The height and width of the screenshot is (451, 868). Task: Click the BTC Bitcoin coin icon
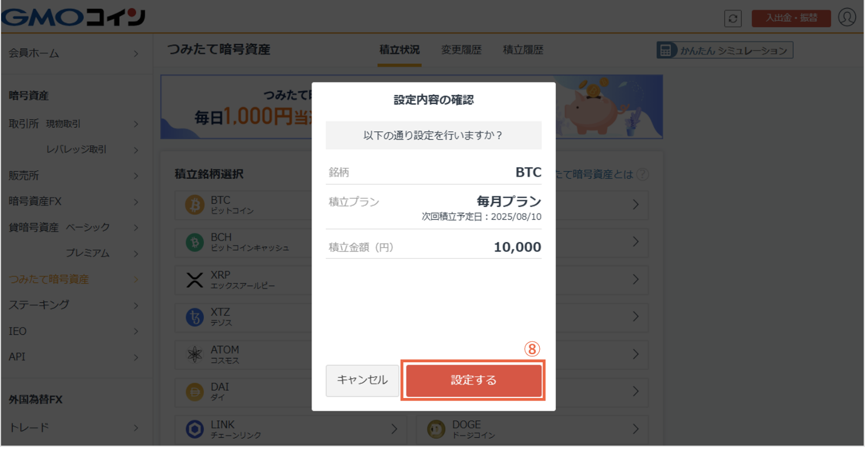click(195, 206)
